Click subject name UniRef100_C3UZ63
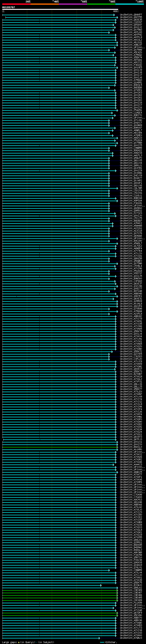 pos(131,356)
